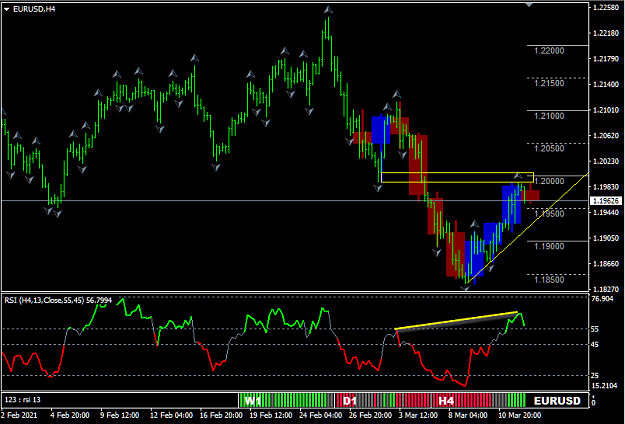Click the '24 Feb 04:00' time label
Viewport: 625px width, 424px height.
321,415
